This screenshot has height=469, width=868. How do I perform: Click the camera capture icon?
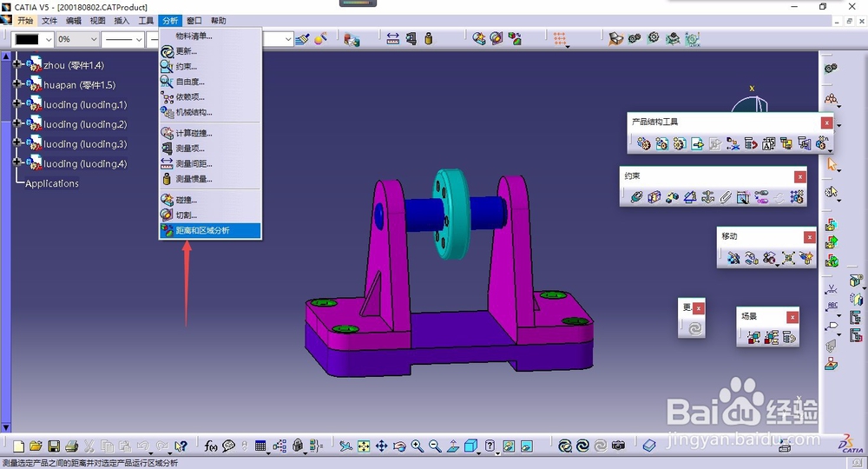[x=618, y=446]
